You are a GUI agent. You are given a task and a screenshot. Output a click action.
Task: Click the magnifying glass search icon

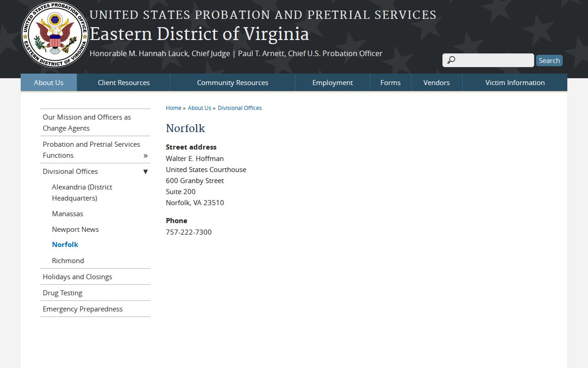tap(451, 60)
